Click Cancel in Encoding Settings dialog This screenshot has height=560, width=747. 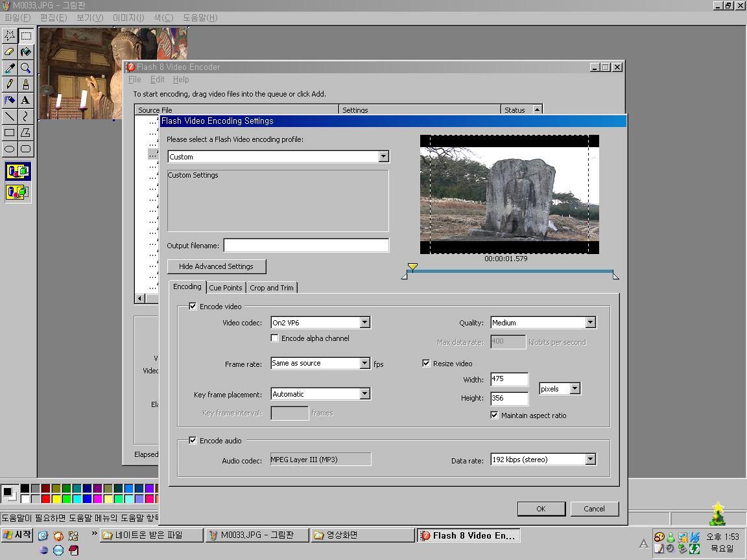(x=594, y=509)
